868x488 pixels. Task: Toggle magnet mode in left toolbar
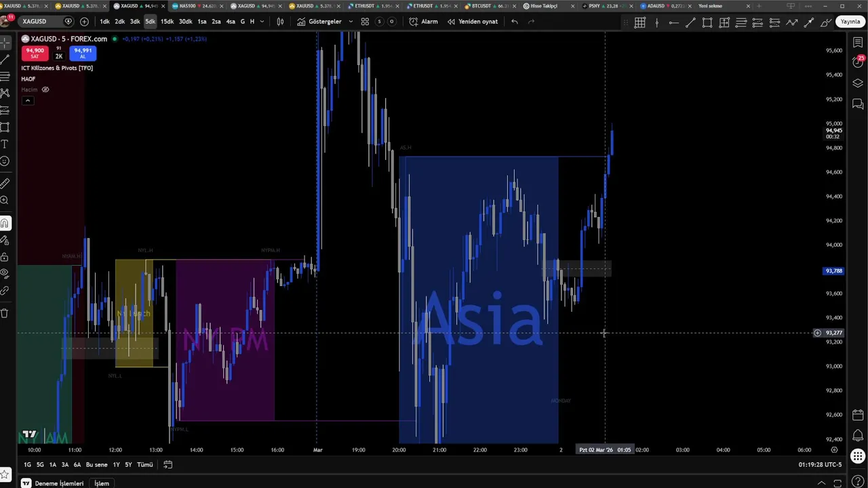coord(5,223)
